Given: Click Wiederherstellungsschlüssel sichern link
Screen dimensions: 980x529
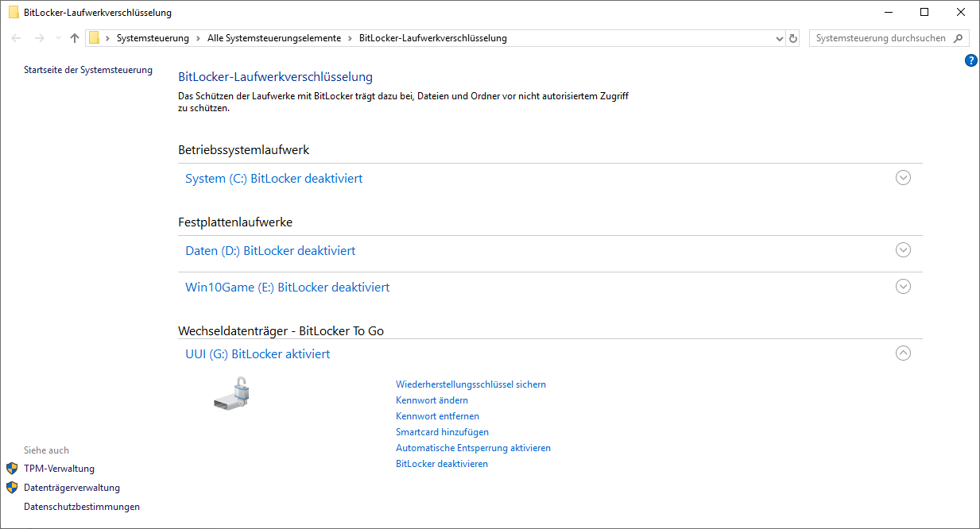Looking at the screenshot, I should point(471,384).
